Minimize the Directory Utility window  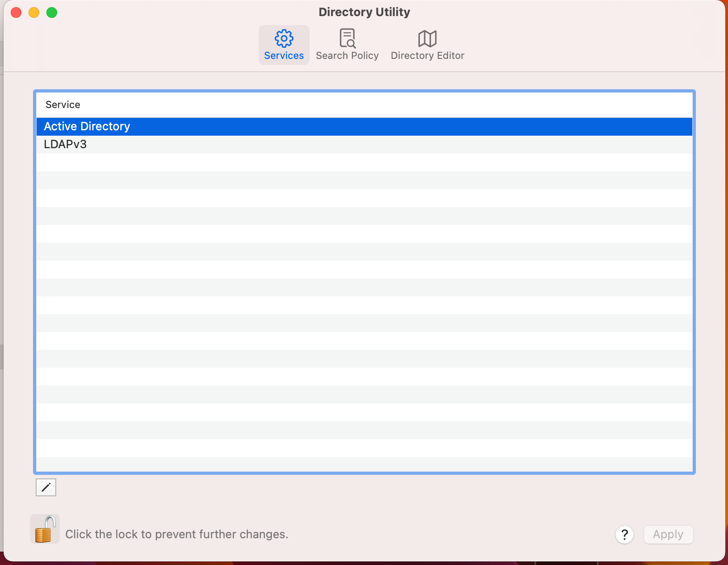[x=34, y=12]
